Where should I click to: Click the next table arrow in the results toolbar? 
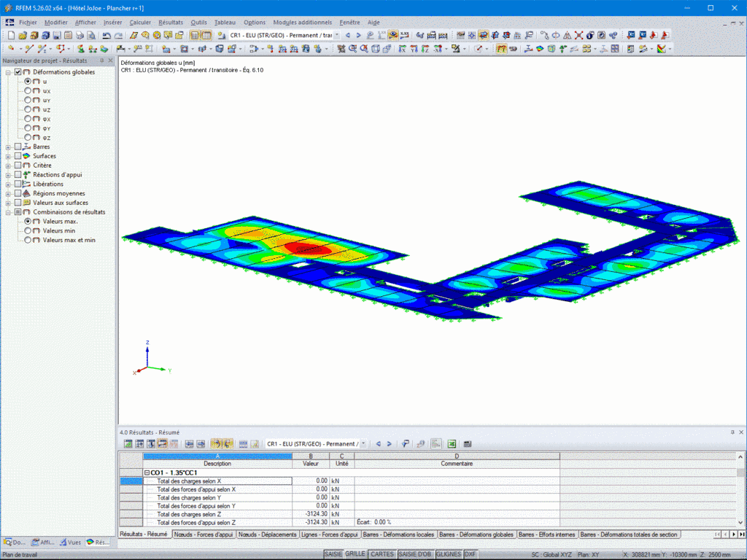point(390,444)
